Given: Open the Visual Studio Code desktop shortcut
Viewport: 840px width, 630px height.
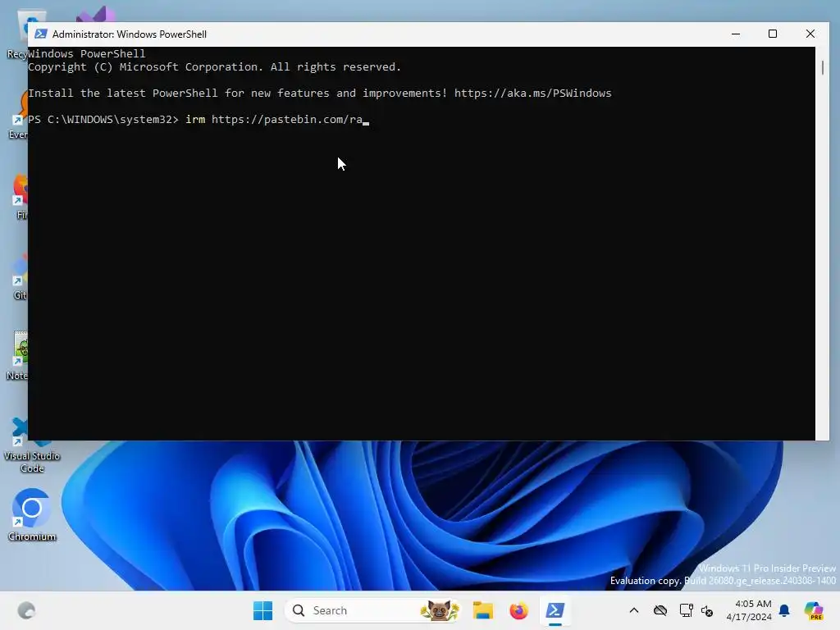Looking at the screenshot, I should coord(32,446).
